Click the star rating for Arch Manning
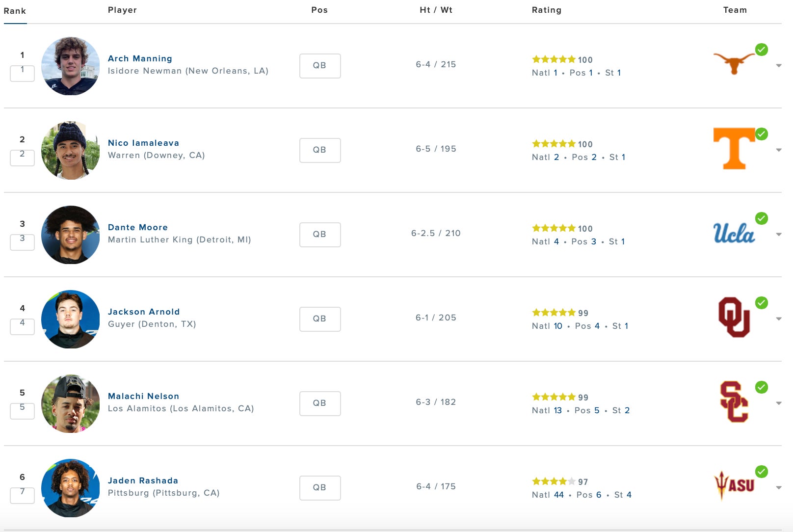This screenshot has height=532, width=793. click(554, 59)
